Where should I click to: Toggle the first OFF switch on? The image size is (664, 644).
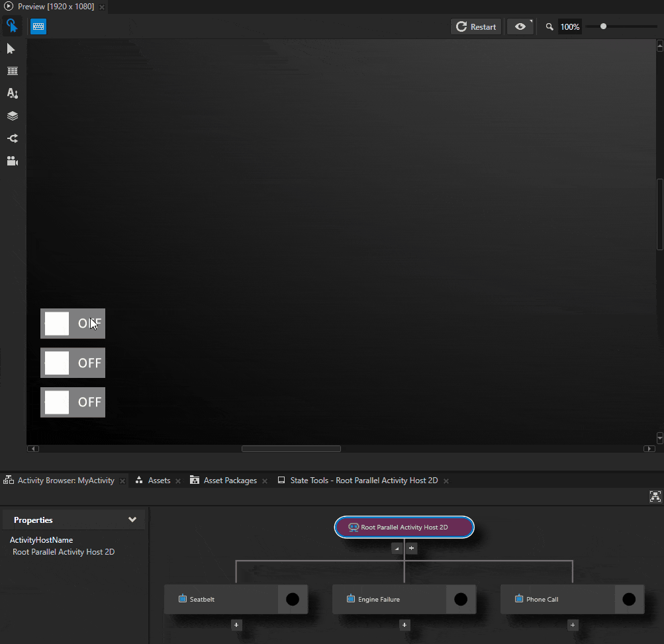click(72, 324)
